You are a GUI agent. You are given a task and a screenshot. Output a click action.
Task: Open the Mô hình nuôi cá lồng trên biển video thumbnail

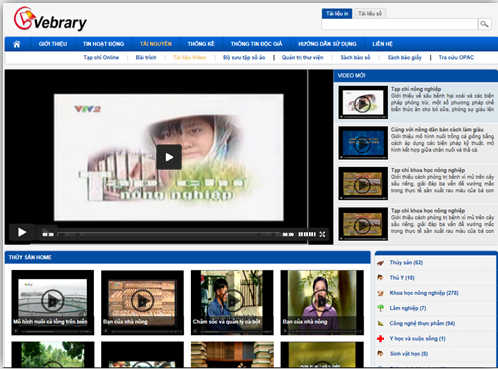point(53,302)
